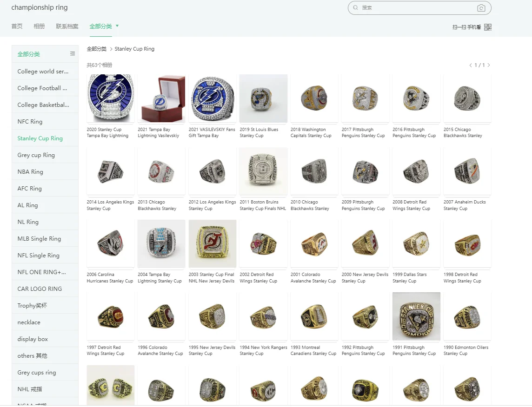Select the necklace category
532x407 pixels.
coord(45,322)
